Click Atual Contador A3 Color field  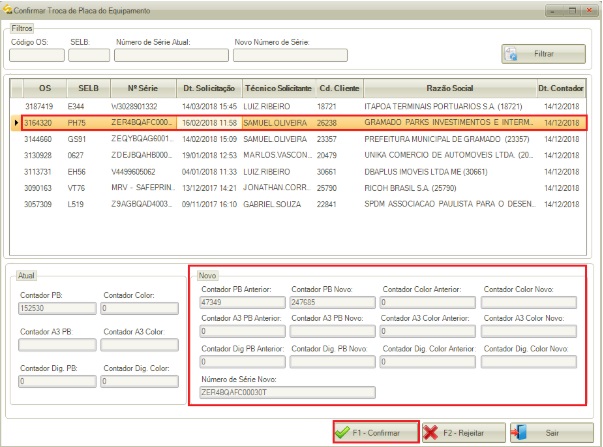click(x=140, y=345)
